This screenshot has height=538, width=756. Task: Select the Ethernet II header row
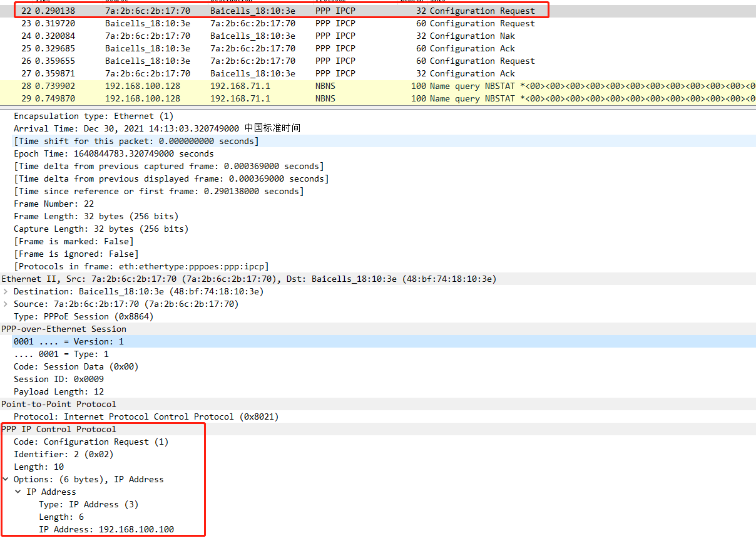click(x=378, y=279)
